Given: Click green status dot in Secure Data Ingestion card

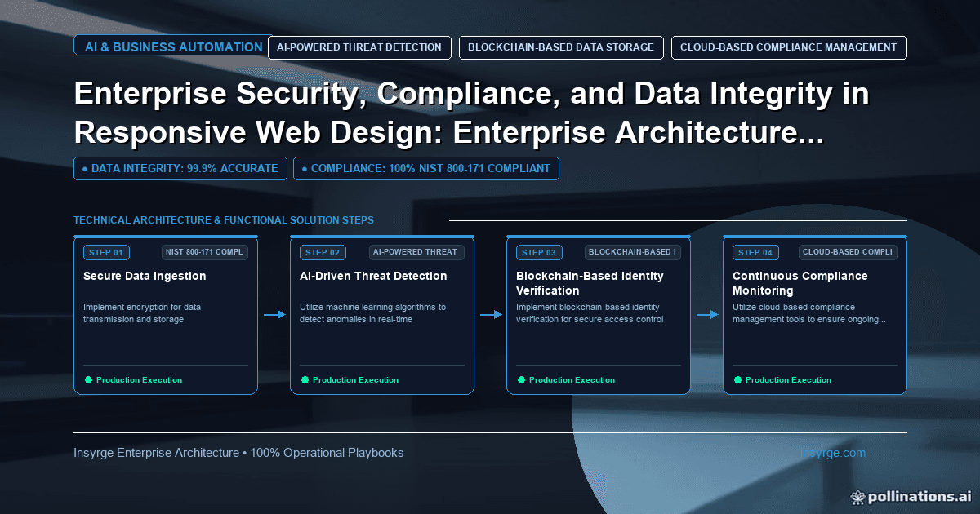Looking at the screenshot, I should tap(88, 380).
